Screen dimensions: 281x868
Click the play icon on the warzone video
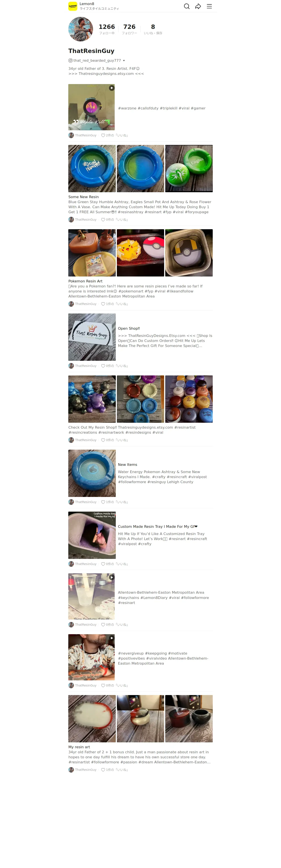pyautogui.click(x=112, y=88)
